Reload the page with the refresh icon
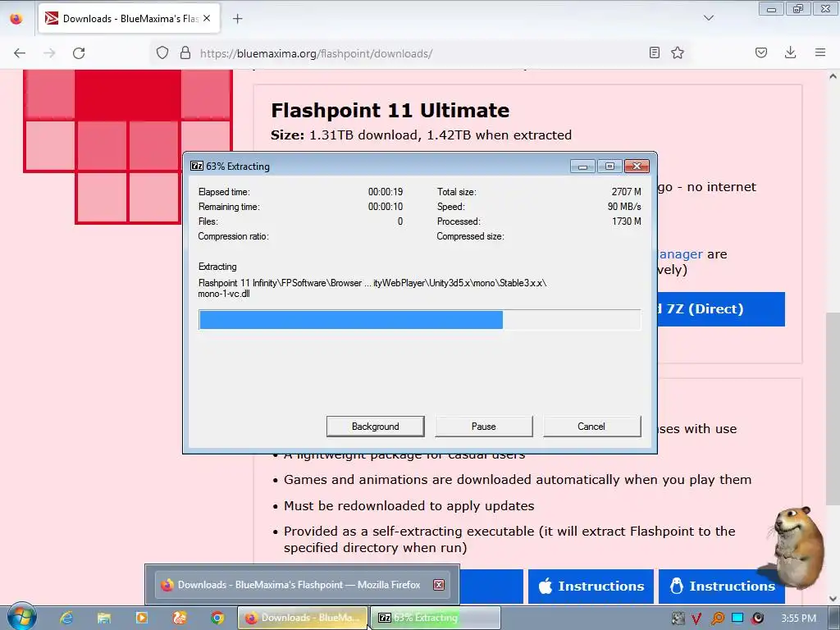 point(79,53)
